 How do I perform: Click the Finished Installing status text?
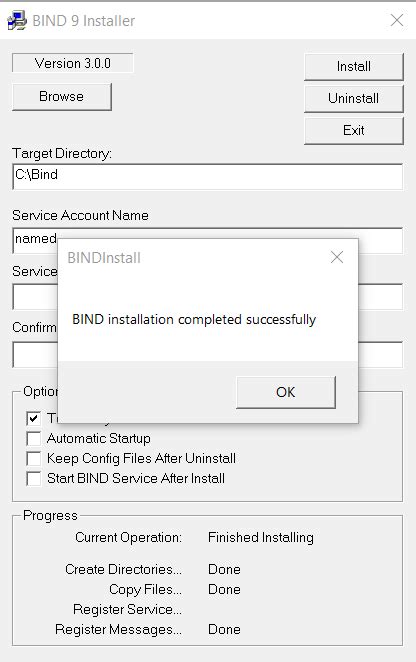pos(261,537)
